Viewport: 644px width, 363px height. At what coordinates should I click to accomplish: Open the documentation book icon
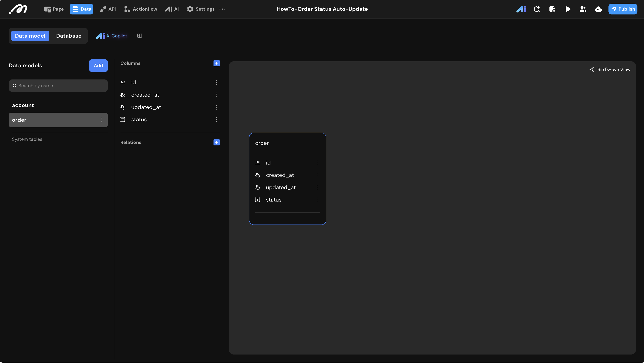[x=140, y=36]
